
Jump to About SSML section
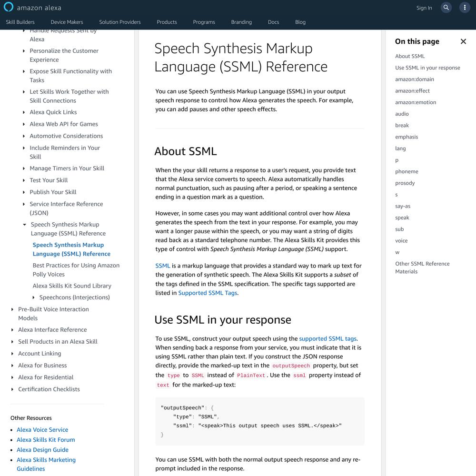click(x=410, y=56)
